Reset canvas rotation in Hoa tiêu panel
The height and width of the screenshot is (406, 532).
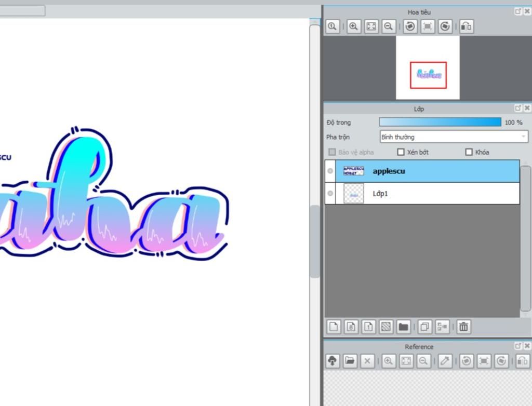click(428, 26)
